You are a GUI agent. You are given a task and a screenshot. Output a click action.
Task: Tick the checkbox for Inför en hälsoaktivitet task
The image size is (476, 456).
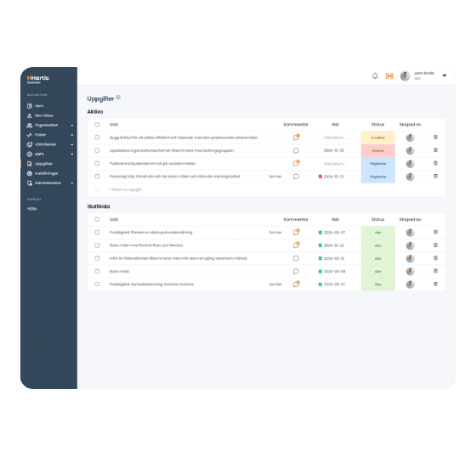click(97, 258)
